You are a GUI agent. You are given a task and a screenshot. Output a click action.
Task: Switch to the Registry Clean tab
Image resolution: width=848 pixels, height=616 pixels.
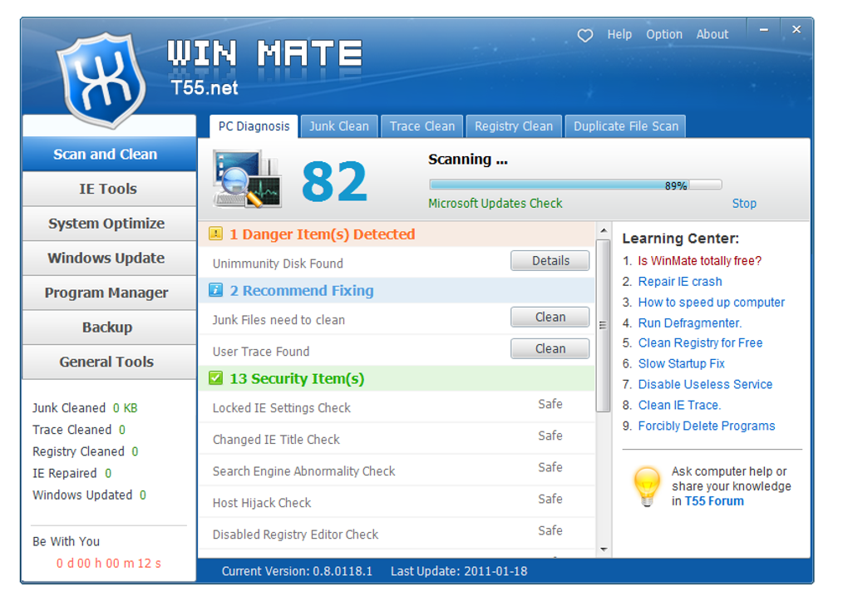tap(514, 126)
